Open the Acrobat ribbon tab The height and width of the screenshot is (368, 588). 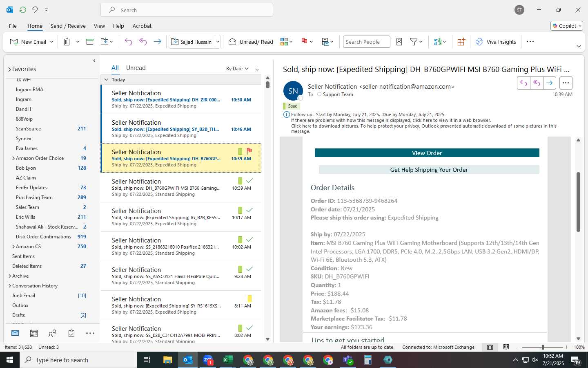tap(142, 26)
